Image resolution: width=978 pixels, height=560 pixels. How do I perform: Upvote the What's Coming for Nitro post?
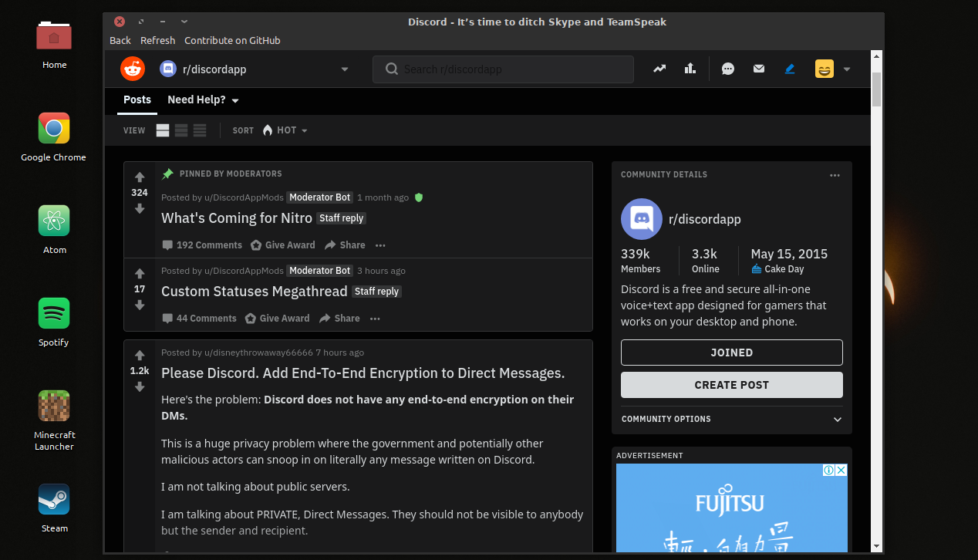(140, 177)
